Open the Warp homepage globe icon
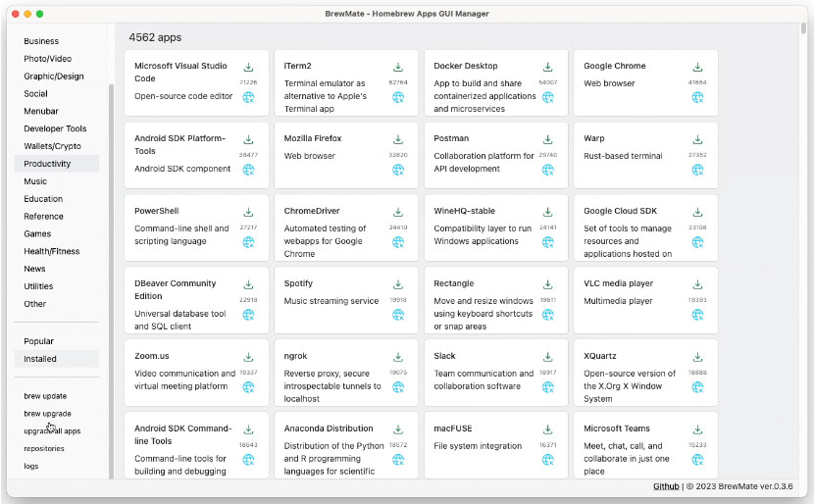The height and width of the screenshot is (504, 814). point(697,170)
